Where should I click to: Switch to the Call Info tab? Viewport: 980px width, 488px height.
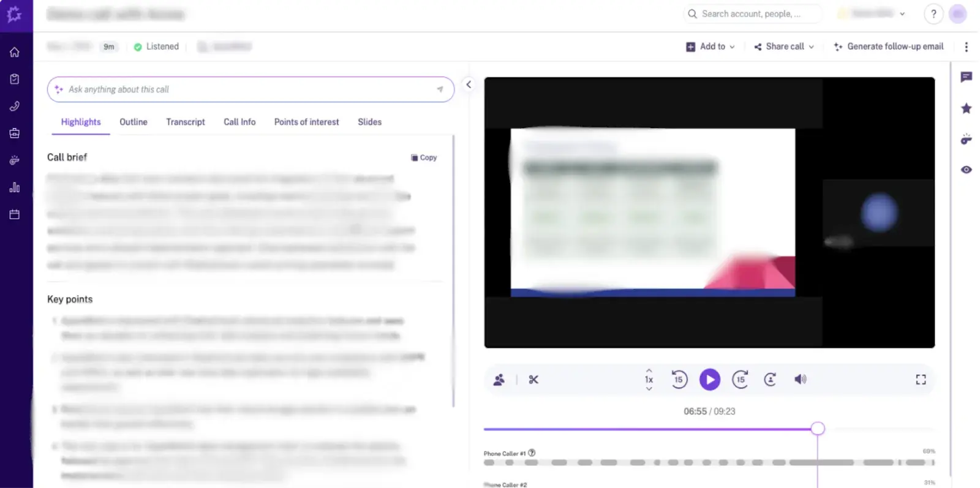click(x=239, y=122)
